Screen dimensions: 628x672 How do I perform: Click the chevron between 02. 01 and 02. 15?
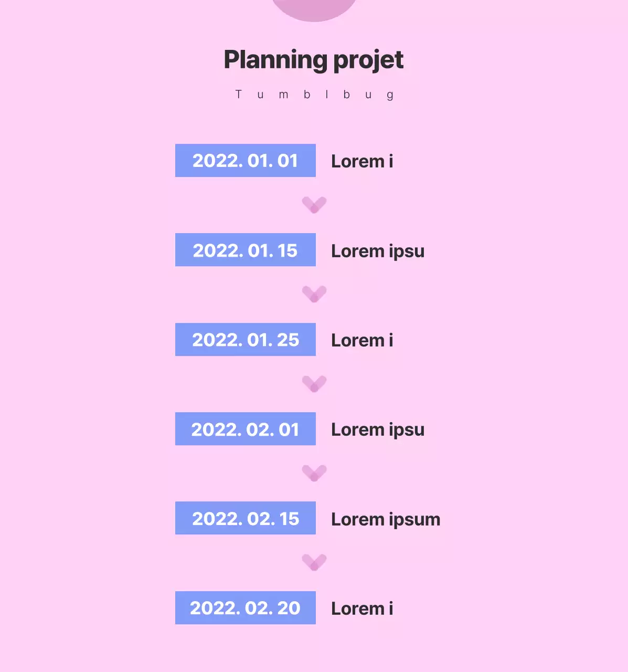pyautogui.click(x=314, y=473)
